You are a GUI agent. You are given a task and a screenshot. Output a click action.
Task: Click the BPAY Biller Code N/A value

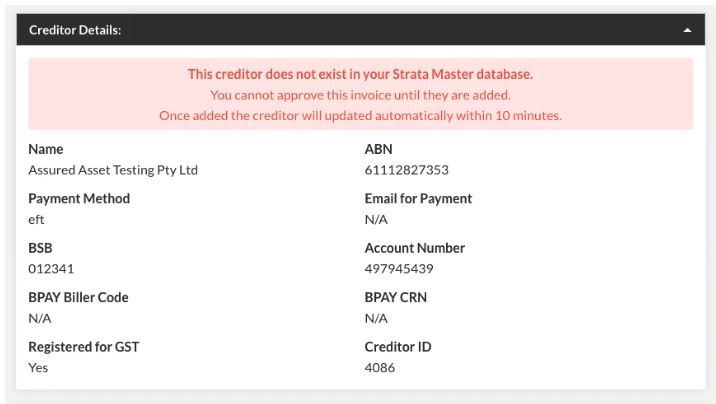coord(40,318)
